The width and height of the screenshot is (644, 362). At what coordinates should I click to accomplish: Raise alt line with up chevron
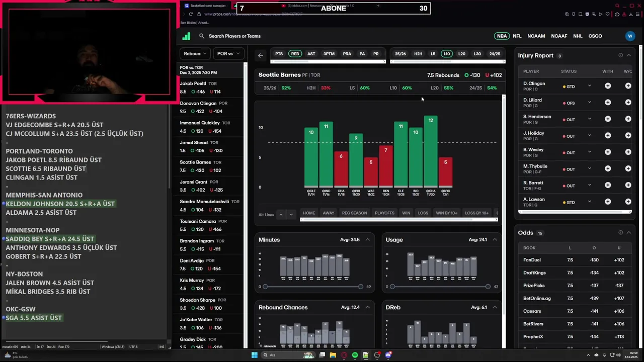click(x=281, y=215)
